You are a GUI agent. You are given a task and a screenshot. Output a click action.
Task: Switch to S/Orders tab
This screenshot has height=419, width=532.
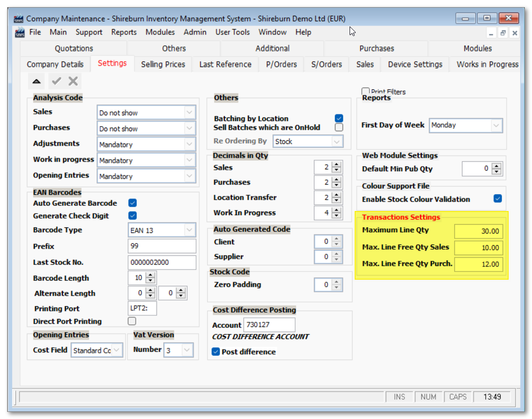pyautogui.click(x=326, y=64)
